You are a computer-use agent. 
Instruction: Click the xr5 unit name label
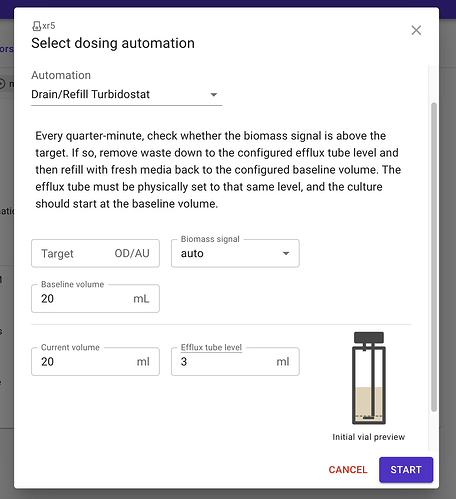49,26
